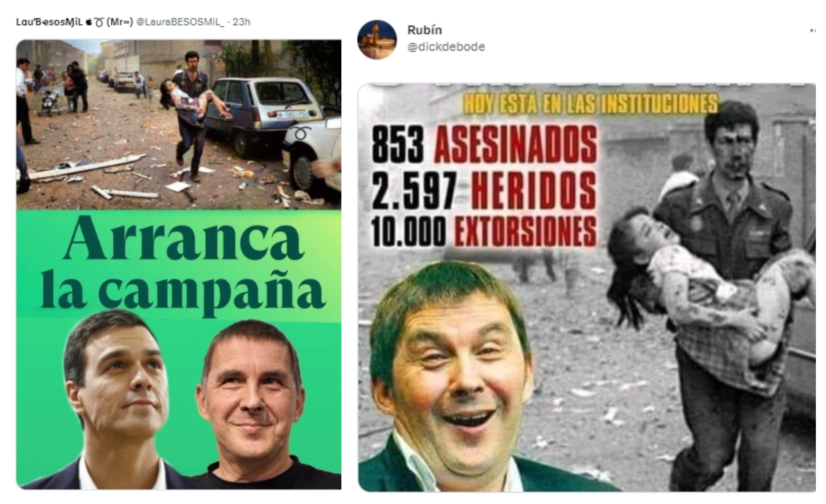The image size is (826, 504).
Task: Click the yellow "HOY ESTÁ EN LAS INSTITUCIONES" text
Action: (590, 103)
